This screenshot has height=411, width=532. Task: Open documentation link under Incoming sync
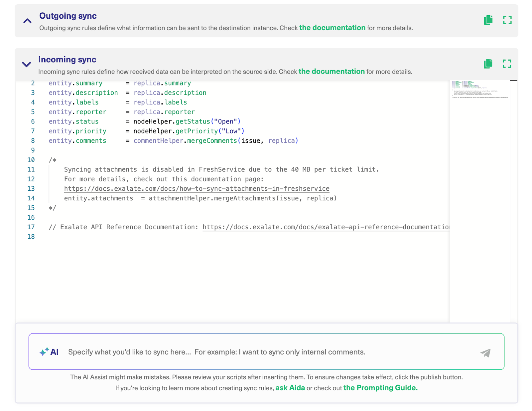point(331,71)
